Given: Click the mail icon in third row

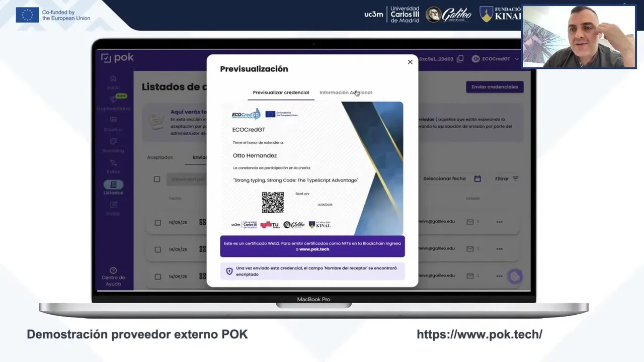Looking at the screenshot, I should coord(470,276).
